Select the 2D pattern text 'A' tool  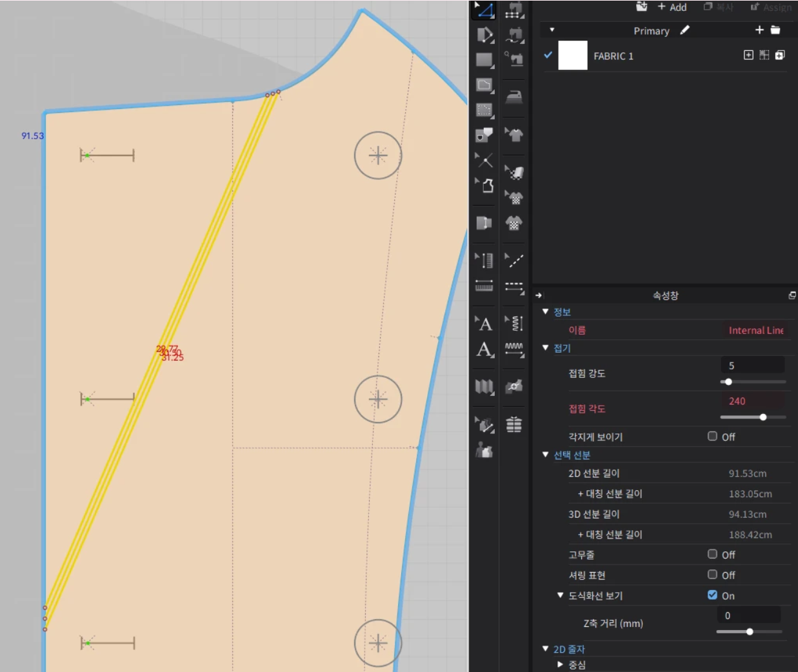(x=484, y=324)
